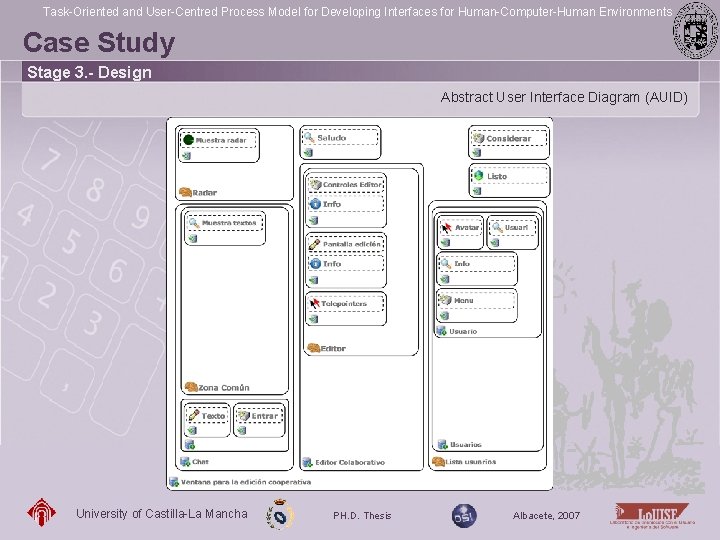The width and height of the screenshot is (720, 540).
Task: Click the Editor Colaborativo label
Action: 350,462
